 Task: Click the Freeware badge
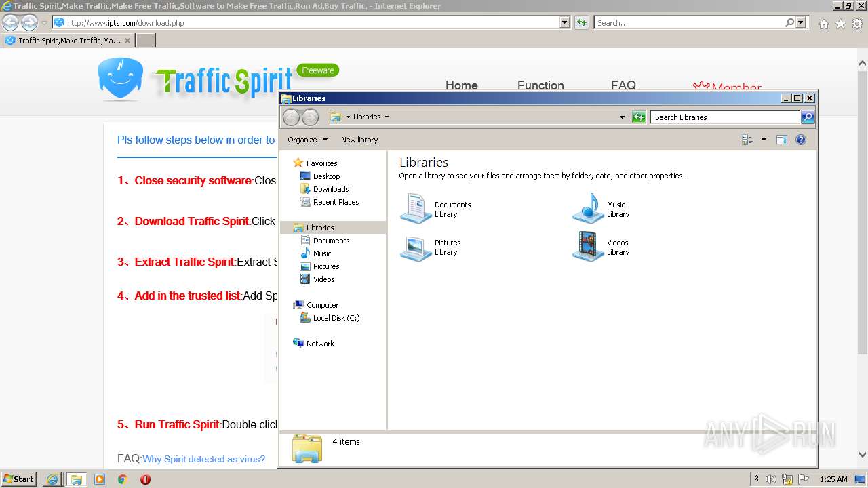pos(318,70)
